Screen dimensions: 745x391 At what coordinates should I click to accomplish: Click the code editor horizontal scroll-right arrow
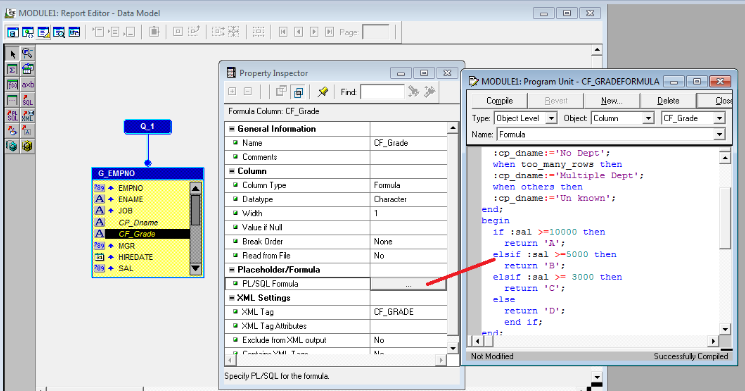pyautogui.click(x=713, y=341)
